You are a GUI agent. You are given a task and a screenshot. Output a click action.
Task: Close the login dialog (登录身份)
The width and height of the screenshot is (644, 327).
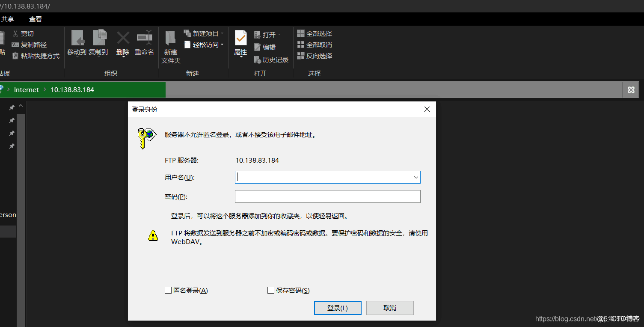coord(427,109)
